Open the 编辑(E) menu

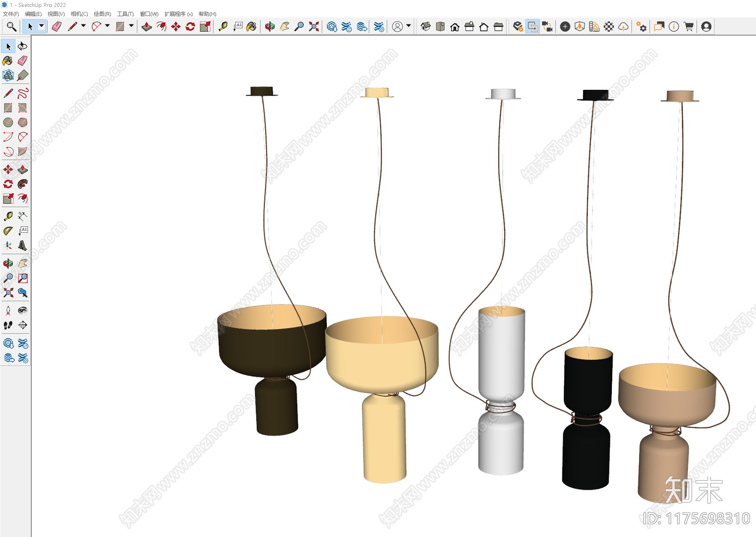pos(33,14)
